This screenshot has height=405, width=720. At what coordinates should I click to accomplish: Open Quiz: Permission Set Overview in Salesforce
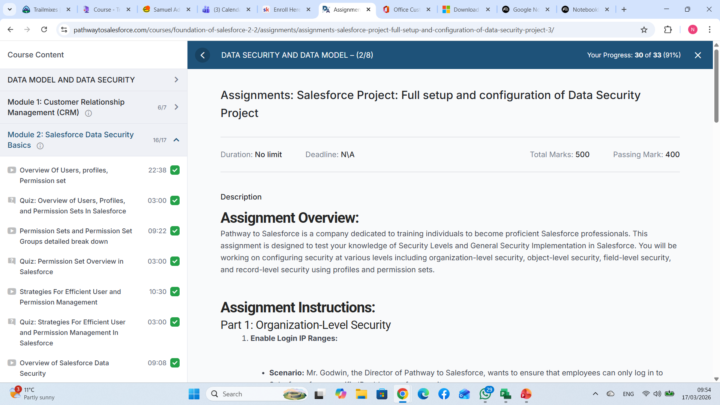[71, 266]
